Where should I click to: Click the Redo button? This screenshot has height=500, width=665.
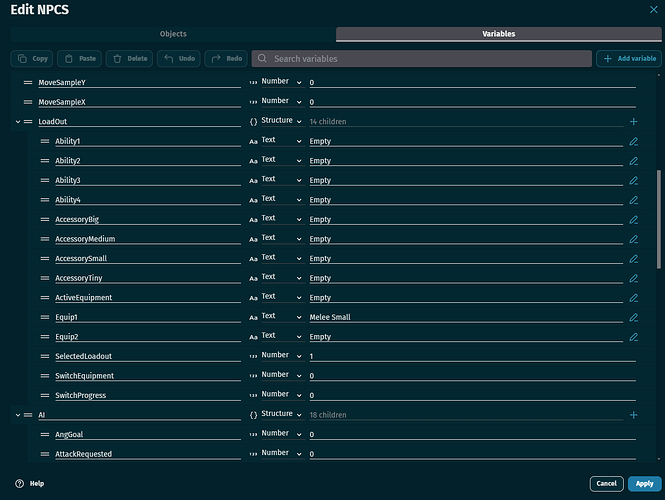point(226,59)
